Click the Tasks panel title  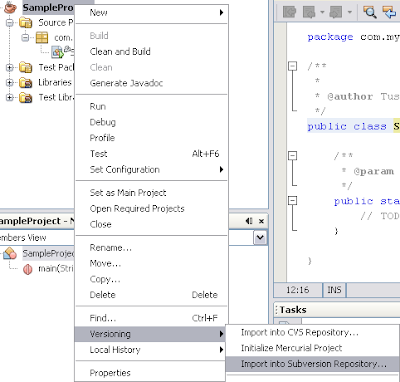point(293,310)
